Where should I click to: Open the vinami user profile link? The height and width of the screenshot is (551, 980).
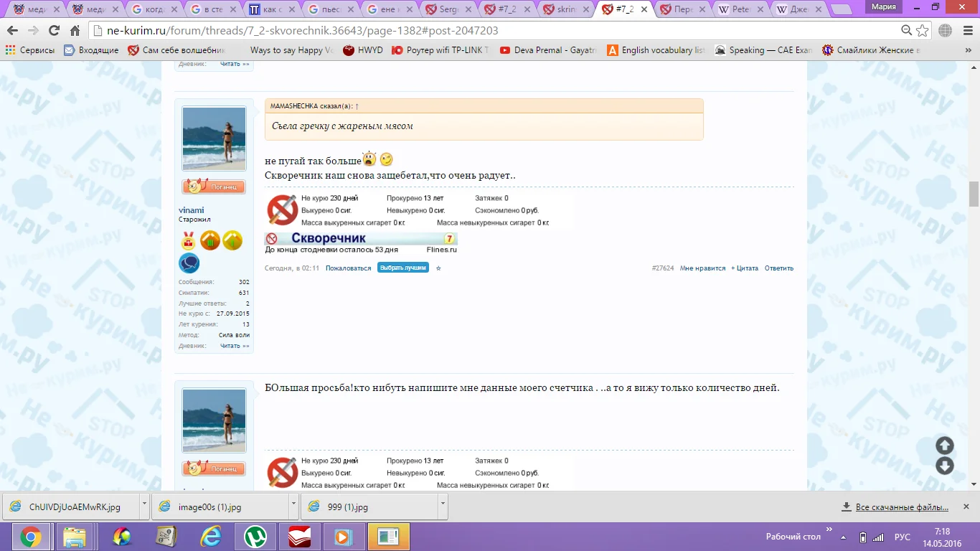(192, 210)
